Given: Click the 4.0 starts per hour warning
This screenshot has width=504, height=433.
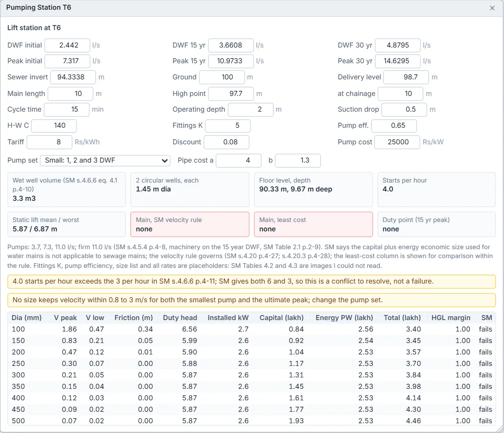Looking at the screenshot, I should [252, 281].
